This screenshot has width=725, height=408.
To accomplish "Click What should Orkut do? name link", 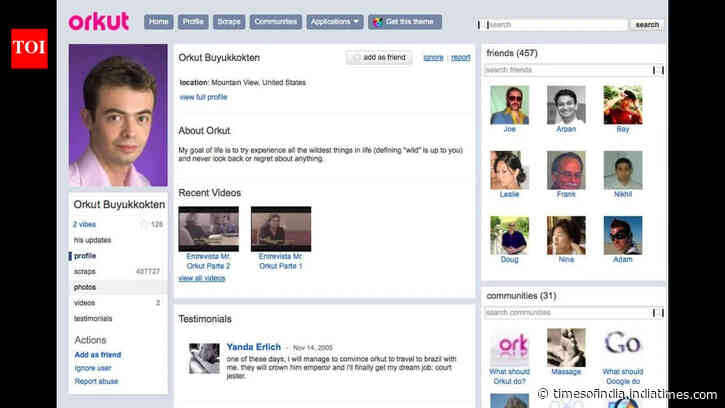I will [x=510, y=377].
